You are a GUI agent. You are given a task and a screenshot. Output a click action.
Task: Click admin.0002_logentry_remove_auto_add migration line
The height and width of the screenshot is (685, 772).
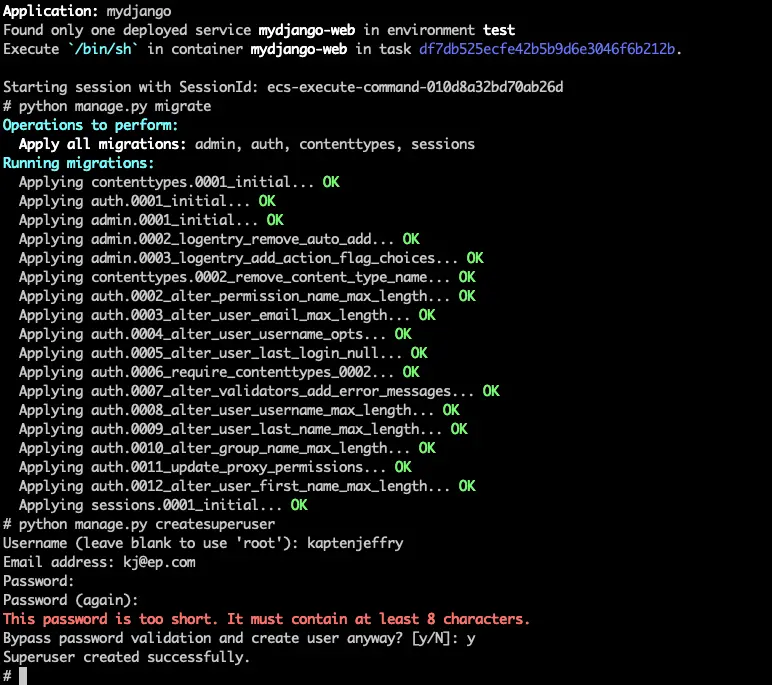[219, 239]
